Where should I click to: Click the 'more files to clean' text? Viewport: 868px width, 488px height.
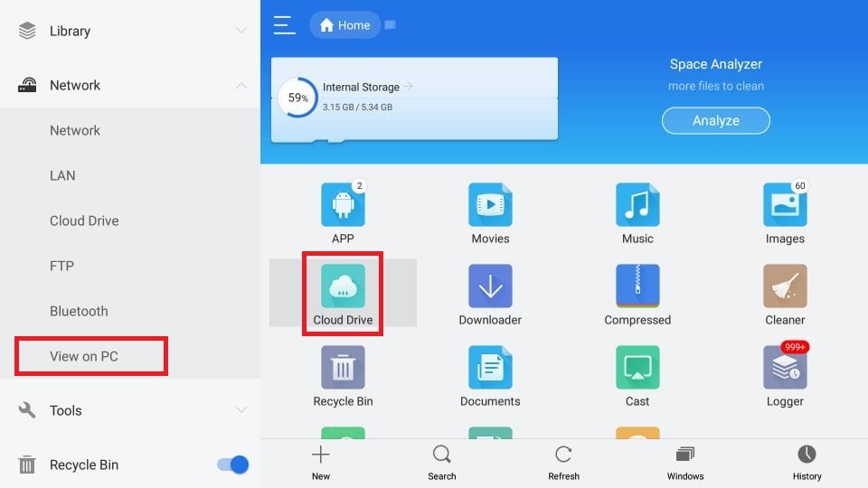(x=716, y=87)
